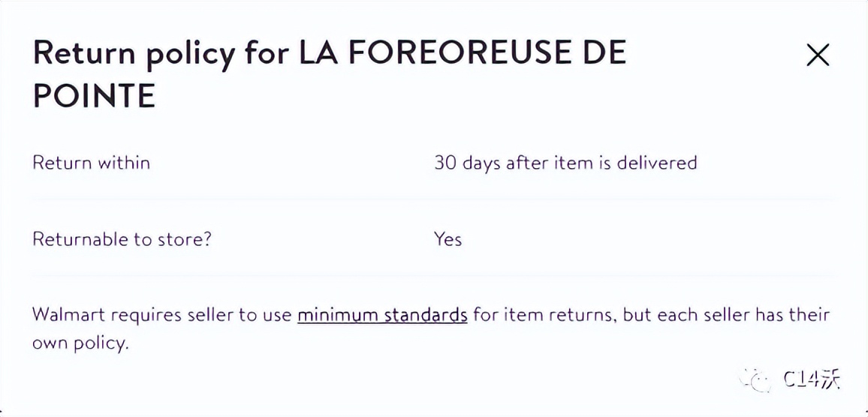Image resolution: width=868 pixels, height=417 pixels.
Task: Click the word 'delivered' in return window
Action: click(x=657, y=163)
